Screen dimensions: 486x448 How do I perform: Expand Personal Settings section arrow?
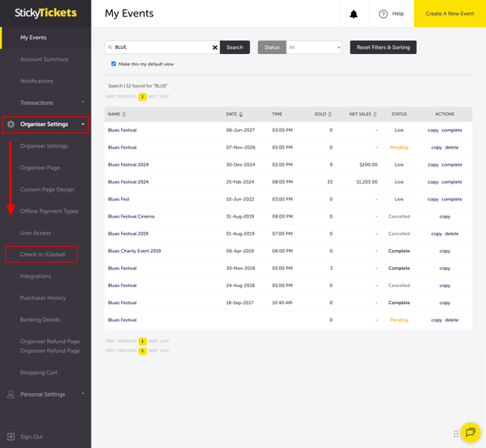click(x=82, y=393)
